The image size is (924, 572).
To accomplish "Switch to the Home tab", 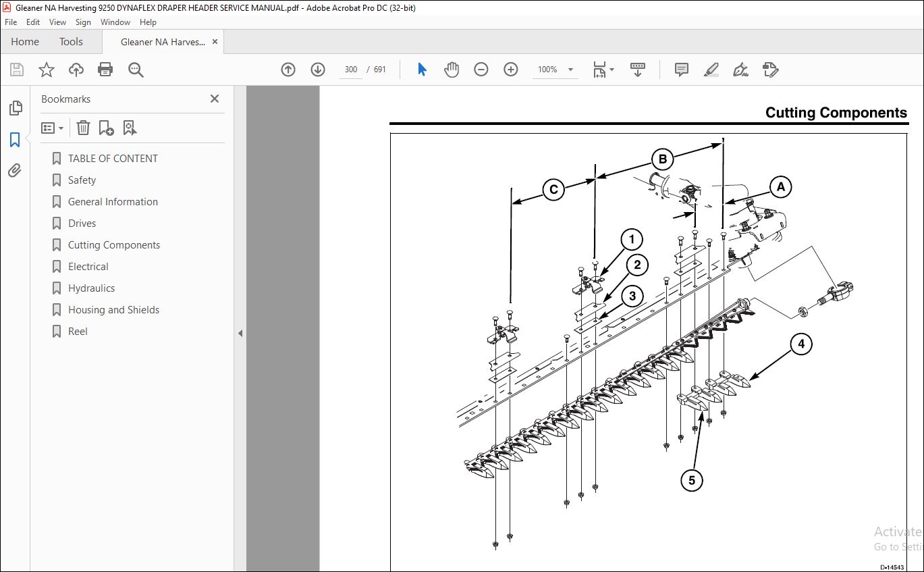I will (x=25, y=42).
